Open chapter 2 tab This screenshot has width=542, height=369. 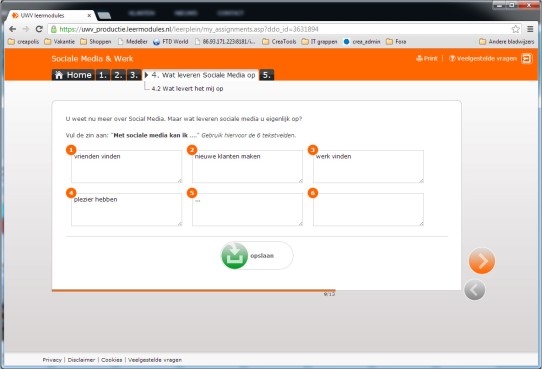pyautogui.click(x=118, y=75)
